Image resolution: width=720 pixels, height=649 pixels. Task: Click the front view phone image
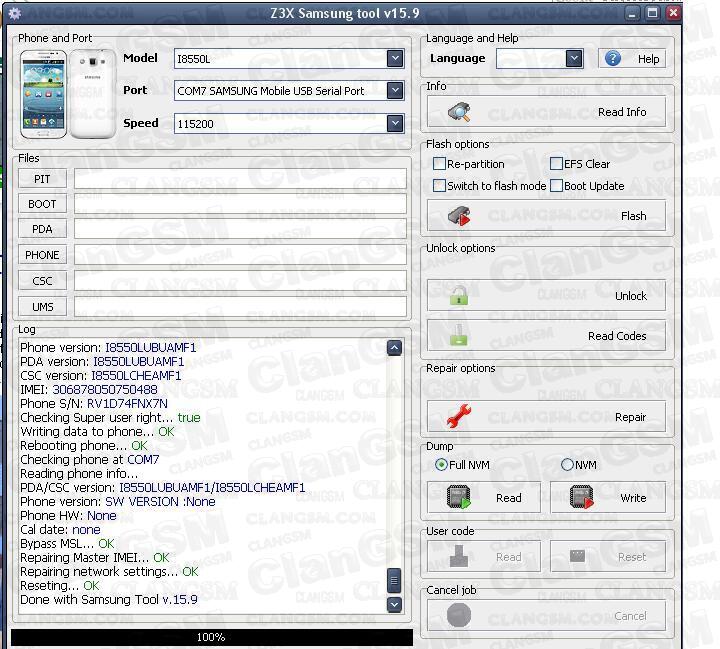click(x=43, y=94)
